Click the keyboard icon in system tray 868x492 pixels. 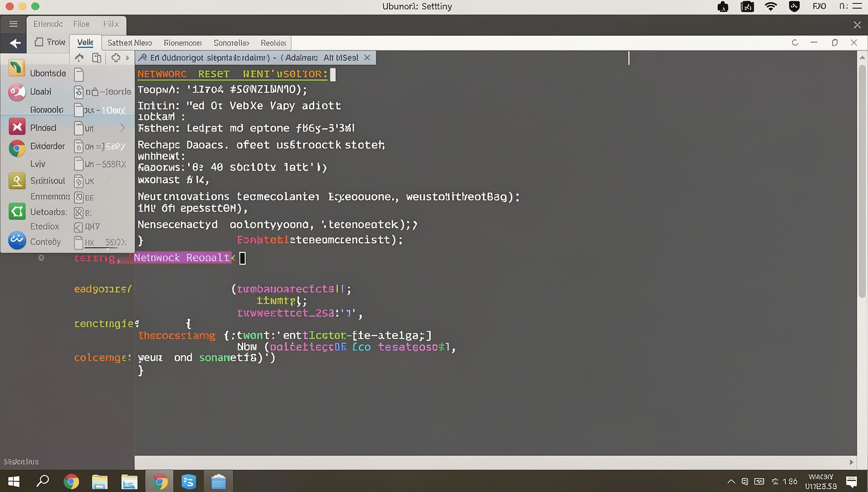pyautogui.click(x=759, y=481)
